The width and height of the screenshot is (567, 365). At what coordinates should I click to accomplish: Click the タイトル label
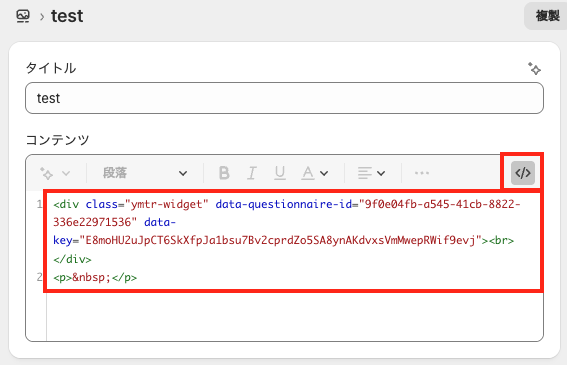(x=51, y=68)
